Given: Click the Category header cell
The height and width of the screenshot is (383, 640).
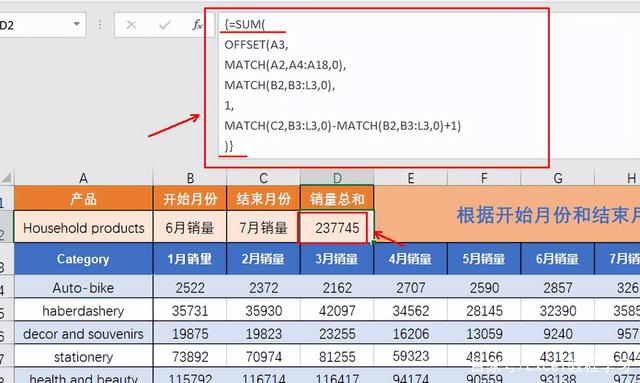Looking at the screenshot, I should pos(83,259).
